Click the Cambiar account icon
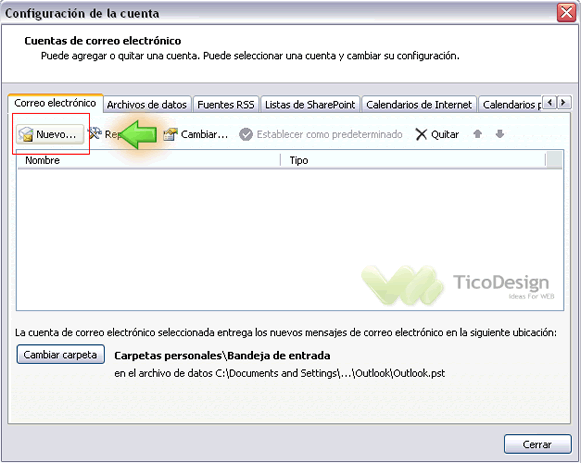 (170, 134)
